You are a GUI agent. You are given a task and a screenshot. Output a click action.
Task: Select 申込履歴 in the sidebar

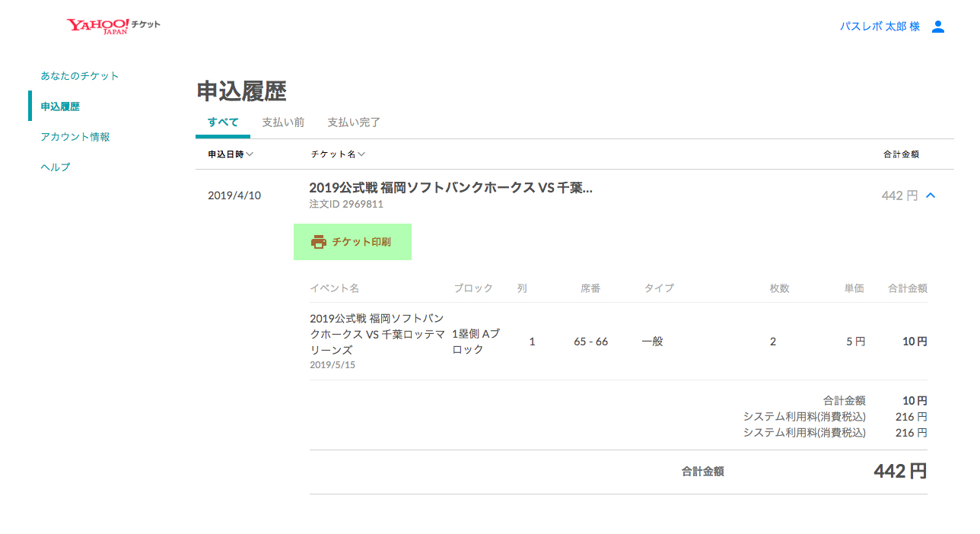[x=60, y=106]
